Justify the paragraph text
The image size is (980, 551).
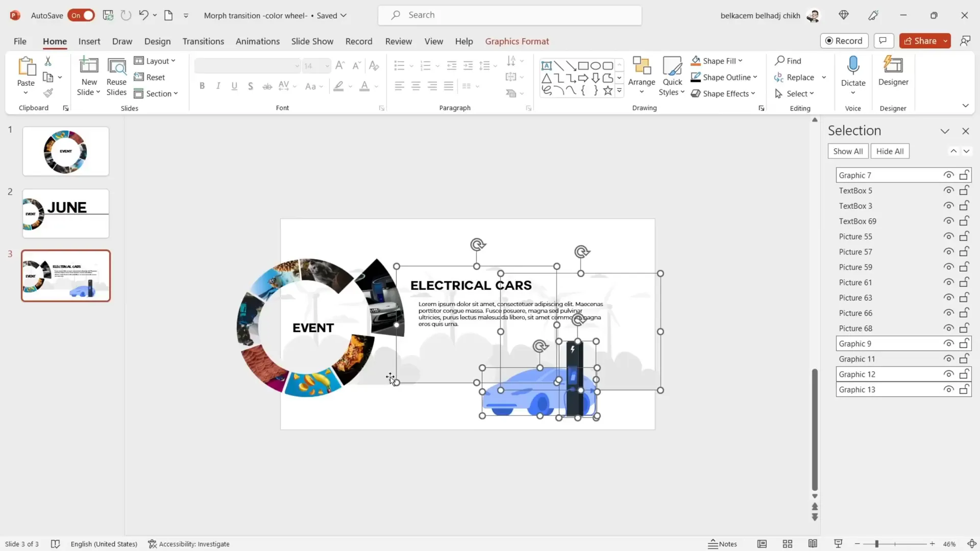pyautogui.click(x=449, y=86)
